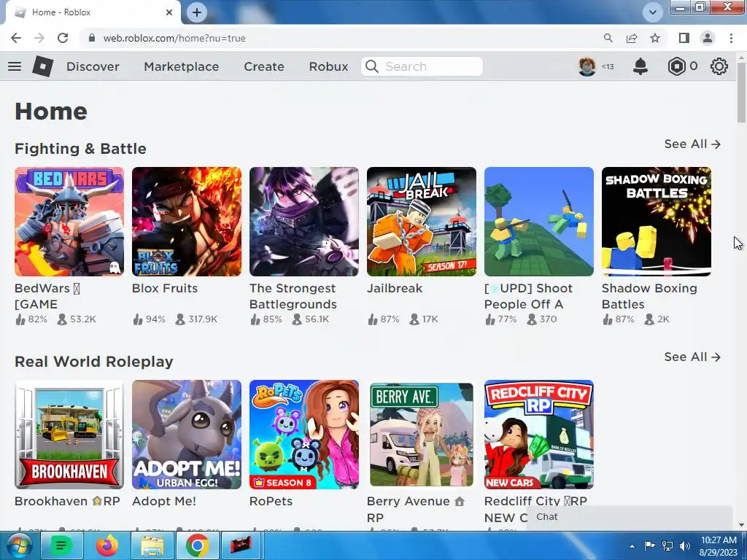Viewport: 747px width, 560px height.
Task: Click the taskbar clock showing 10:27 AM
Action: coord(719,546)
